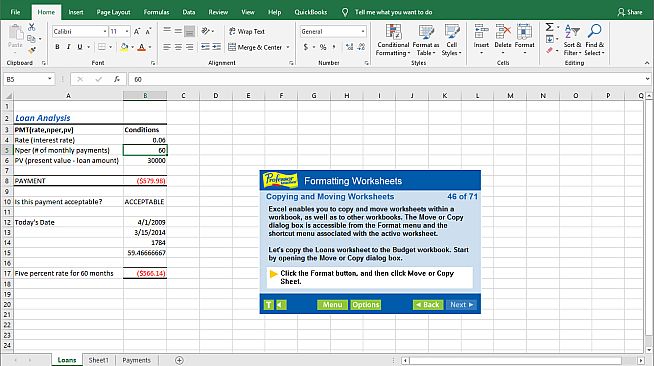Click the Clear eraser icon
Image resolution: width=654 pixels, height=366 pixels.
(550, 50)
